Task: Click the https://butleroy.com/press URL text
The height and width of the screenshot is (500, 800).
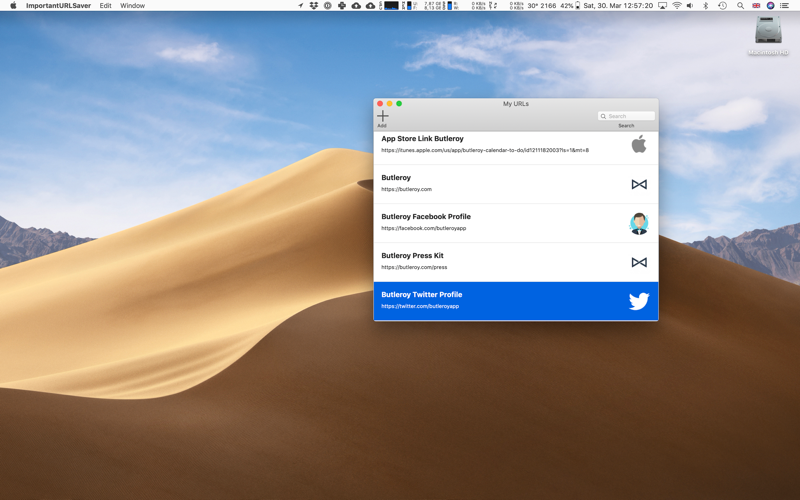Action: click(x=414, y=267)
